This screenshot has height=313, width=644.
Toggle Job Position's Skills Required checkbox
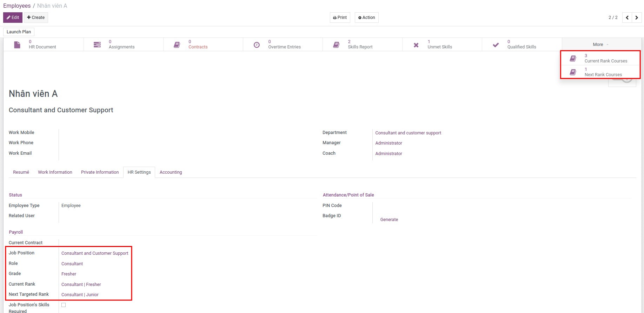click(64, 305)
